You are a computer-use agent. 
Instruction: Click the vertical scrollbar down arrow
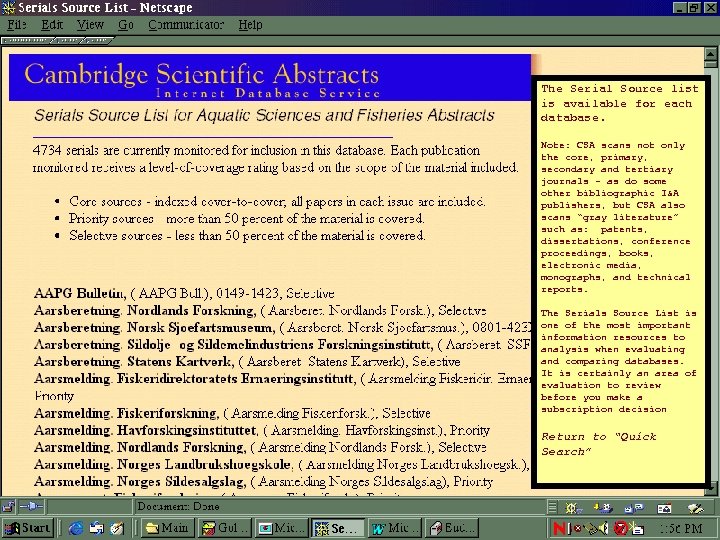click(711, 488)
